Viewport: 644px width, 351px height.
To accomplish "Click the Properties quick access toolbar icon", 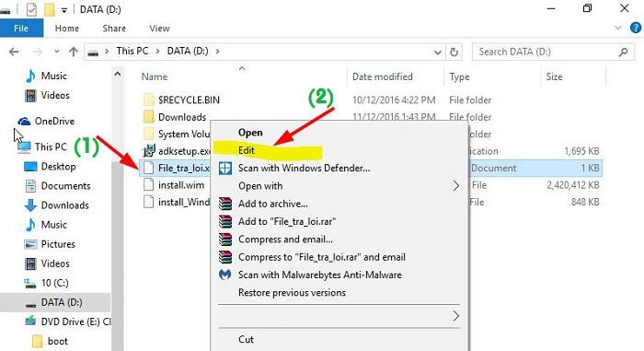I will 31,9.
